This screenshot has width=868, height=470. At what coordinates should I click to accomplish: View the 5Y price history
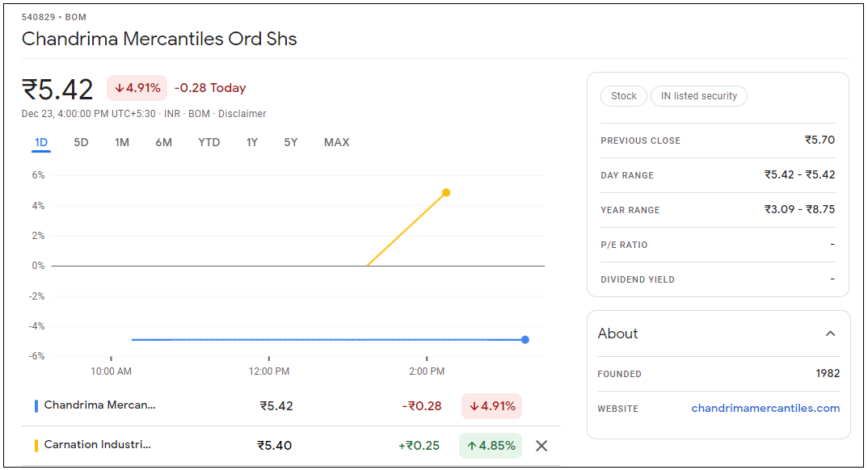click(291, 143)
